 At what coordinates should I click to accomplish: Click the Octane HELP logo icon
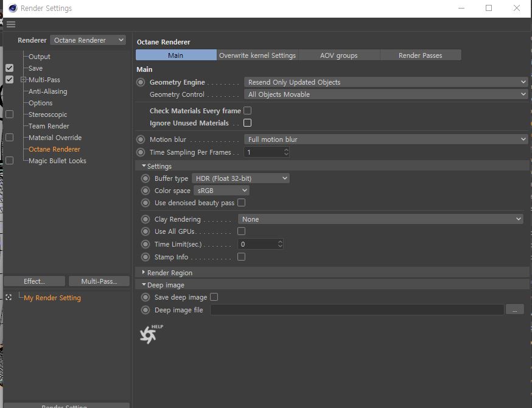point(152,334)
